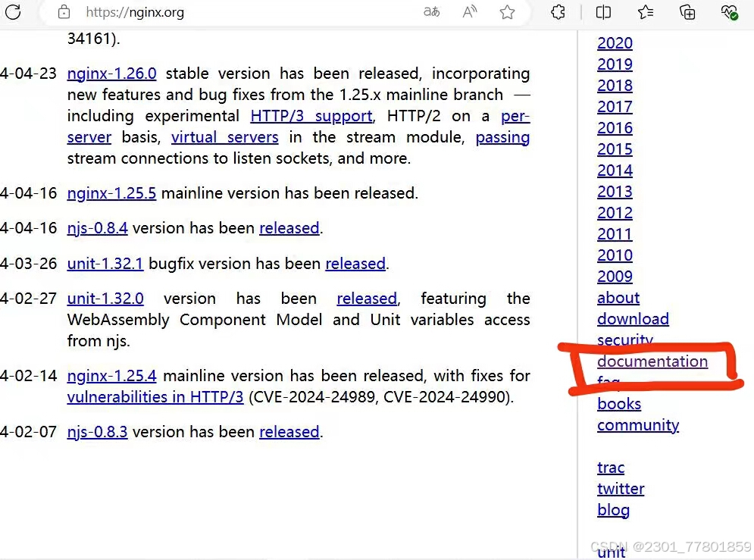Open the nginx-1.26.0 link
Viewport: 754px width, 560px height.
[111, 74]
